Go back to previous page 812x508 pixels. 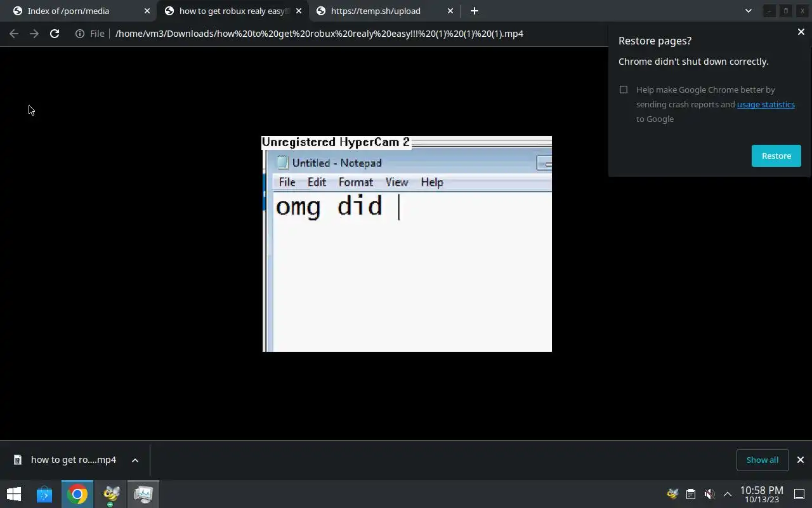click(x=14, y=34)
